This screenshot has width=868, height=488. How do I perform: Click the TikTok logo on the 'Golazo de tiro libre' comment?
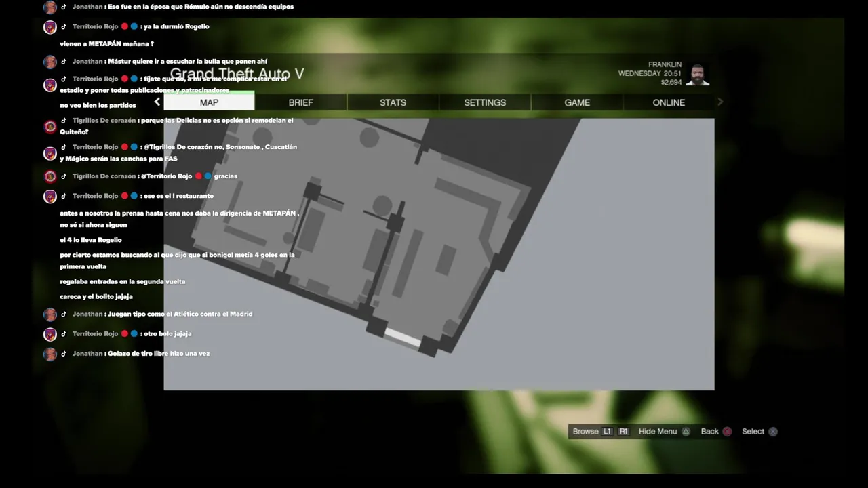tap(64, 353)
